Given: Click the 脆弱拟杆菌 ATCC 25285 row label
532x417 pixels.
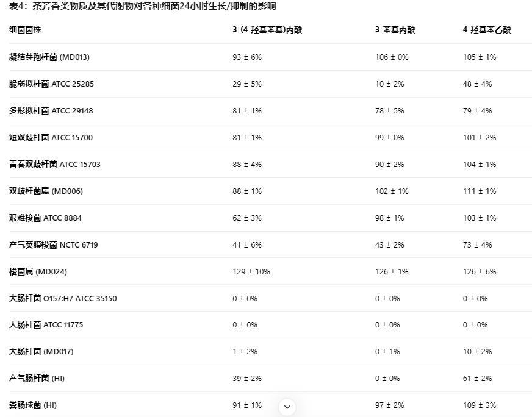Looking at the screenshot, I should pos(52,84).
